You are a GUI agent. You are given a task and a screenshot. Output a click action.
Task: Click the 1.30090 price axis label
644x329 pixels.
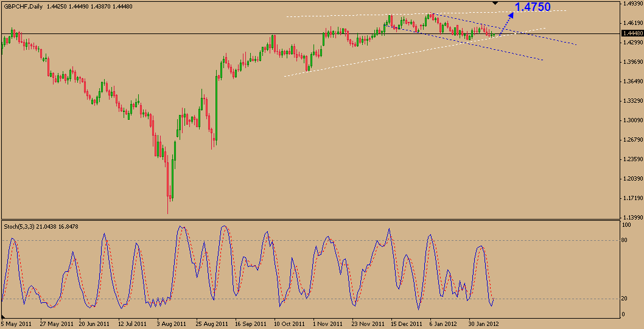pyautogui.click(x=633, y=120)
